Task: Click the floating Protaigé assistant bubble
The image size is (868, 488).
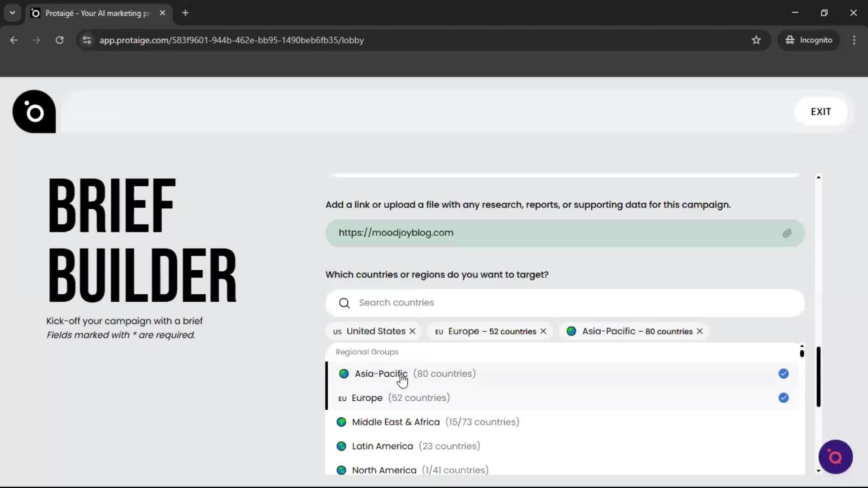Action: [x=835, y=457]
